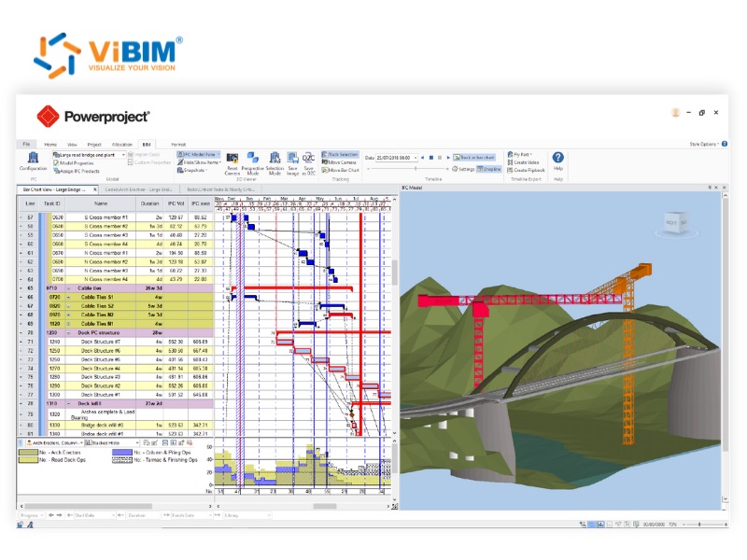Select the S Cross member #1 row

coord(116,217)
